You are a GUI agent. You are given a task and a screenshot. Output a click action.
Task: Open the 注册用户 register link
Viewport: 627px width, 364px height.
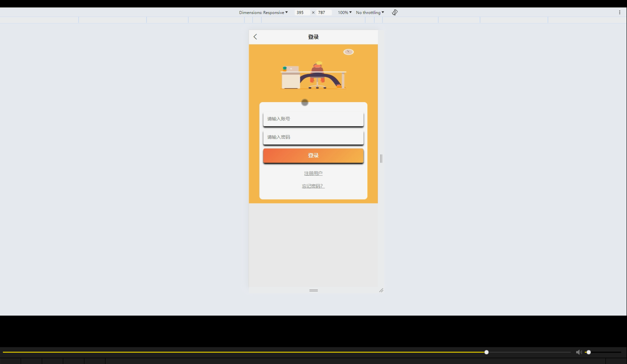point(313,173)
